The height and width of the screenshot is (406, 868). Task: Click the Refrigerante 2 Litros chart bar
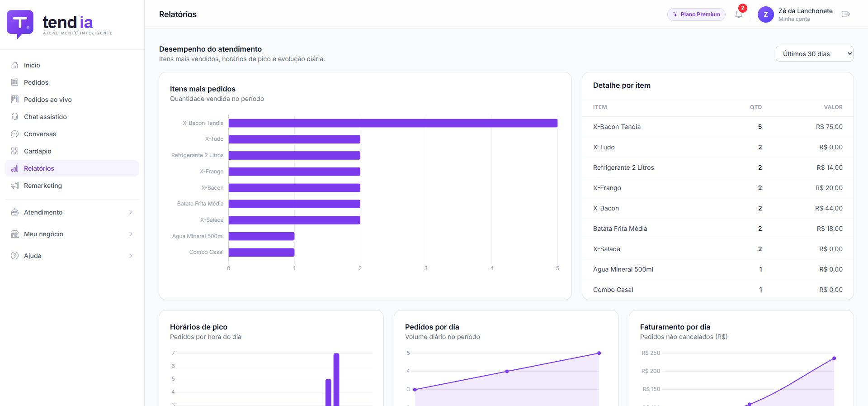point(294,155)
